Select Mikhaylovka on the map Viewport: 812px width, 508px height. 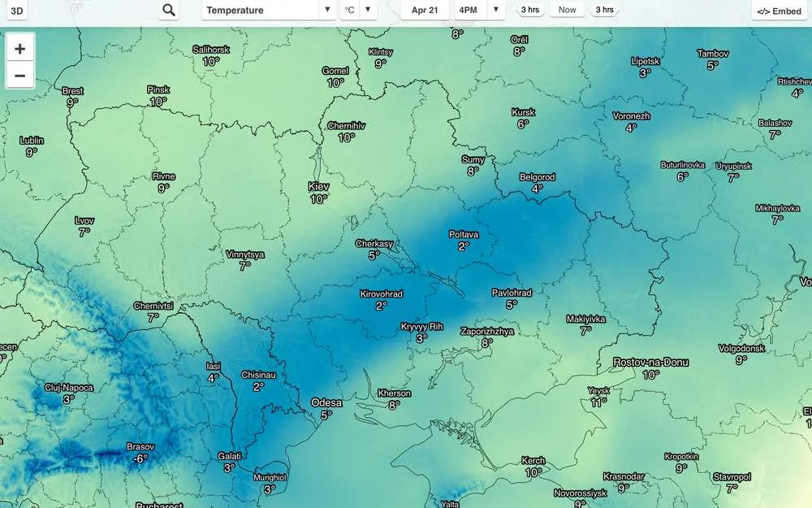(x=777, y=208)
